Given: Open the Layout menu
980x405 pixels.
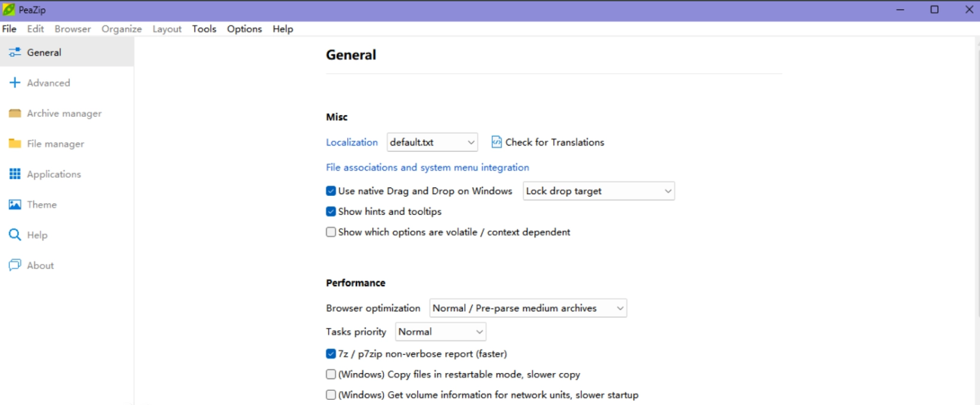Looking at the screenshot, I should [167, 29].
